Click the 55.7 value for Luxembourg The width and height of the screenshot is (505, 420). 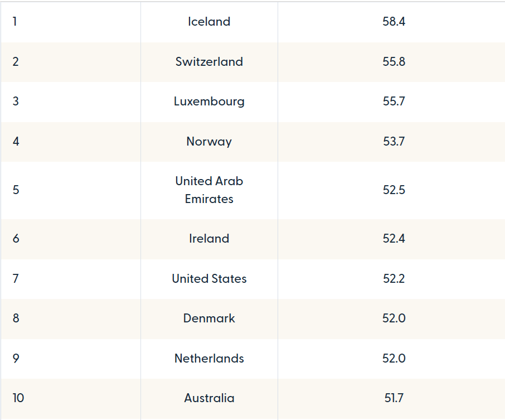394,102
